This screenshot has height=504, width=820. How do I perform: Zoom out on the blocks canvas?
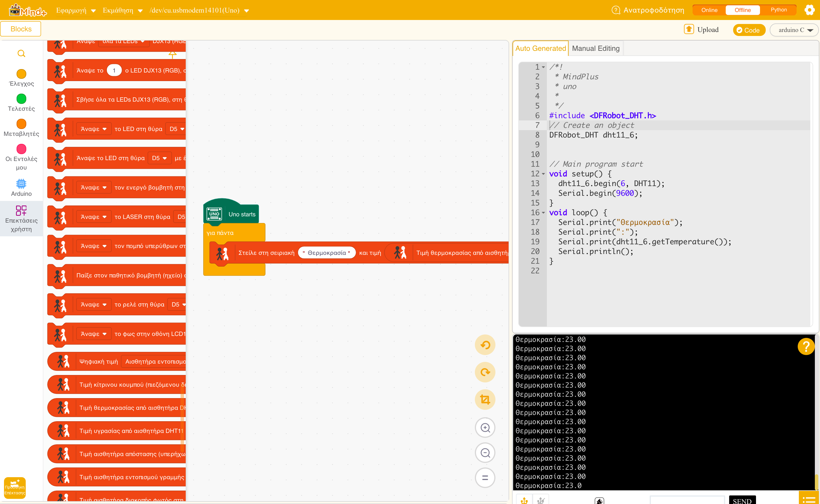pyautogui.click(x=485, y=453)
